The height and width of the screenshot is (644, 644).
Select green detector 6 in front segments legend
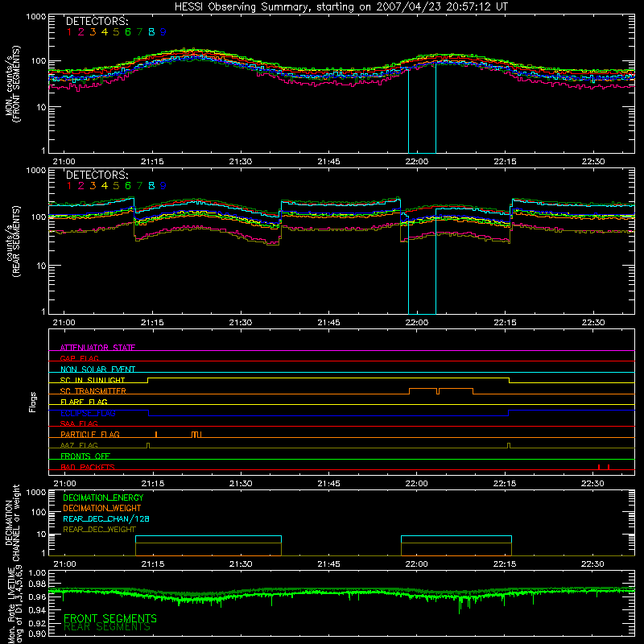click(x=128, y=31)
